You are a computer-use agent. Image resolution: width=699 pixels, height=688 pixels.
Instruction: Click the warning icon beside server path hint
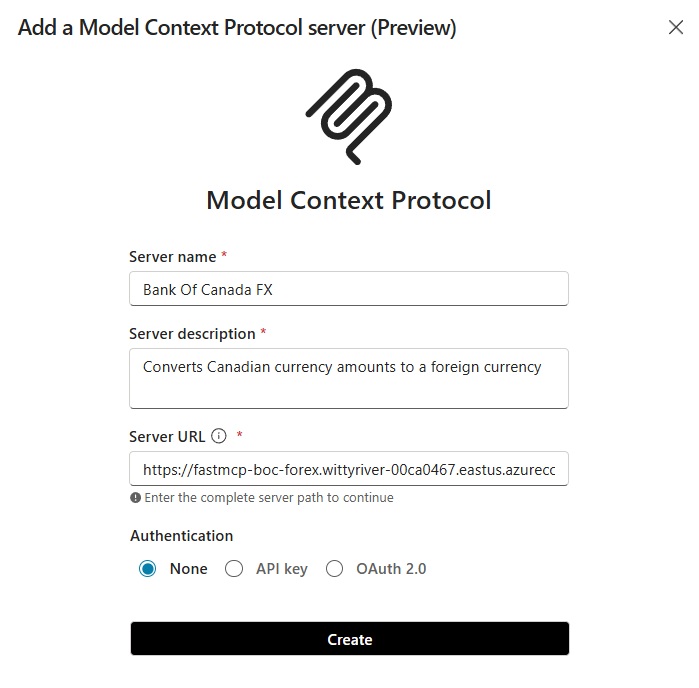click(x=135, y=498)
